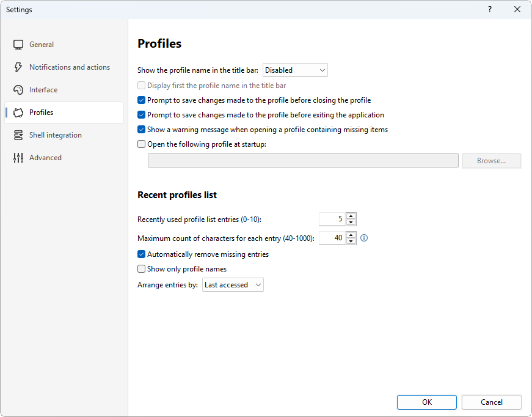The height and width of the screenshot is (417, 532).
Task: Disable Automatically remove missing entries
Action: coord(142,254)
